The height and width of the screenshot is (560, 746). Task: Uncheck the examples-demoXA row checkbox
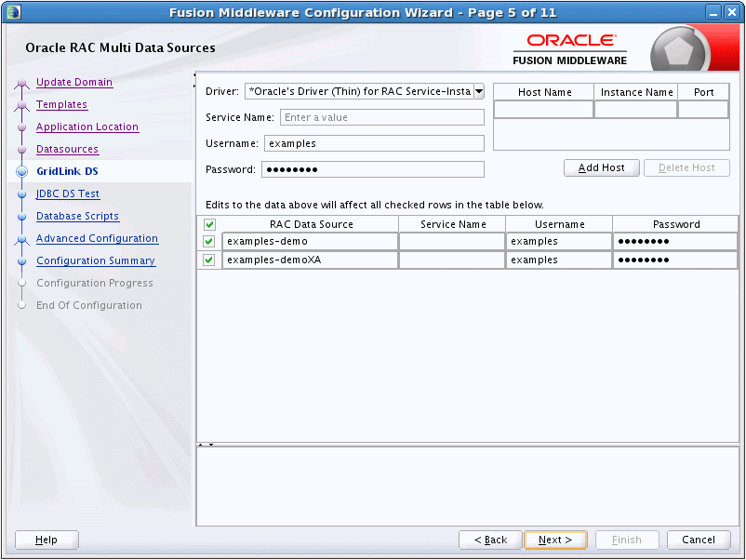click(209, 260)
